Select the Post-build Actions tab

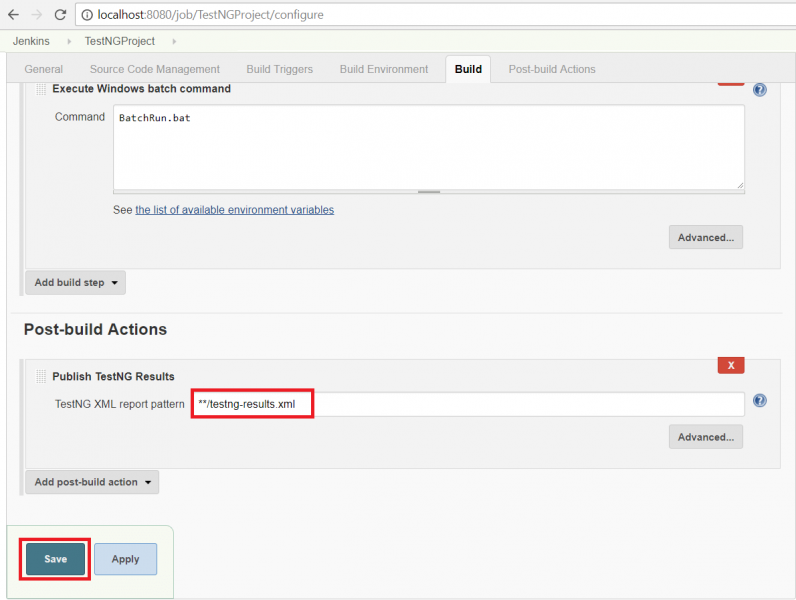(551, 69)
